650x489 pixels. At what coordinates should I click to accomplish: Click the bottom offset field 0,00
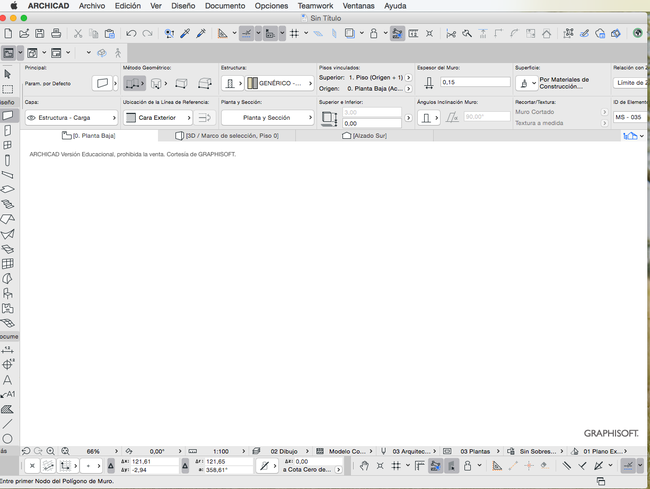coord(372,123)
